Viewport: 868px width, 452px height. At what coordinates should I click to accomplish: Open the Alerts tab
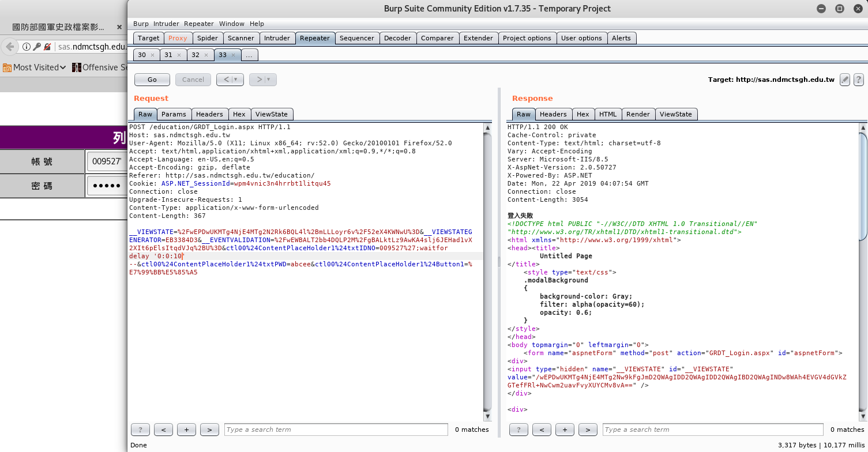tap(621, 38)
